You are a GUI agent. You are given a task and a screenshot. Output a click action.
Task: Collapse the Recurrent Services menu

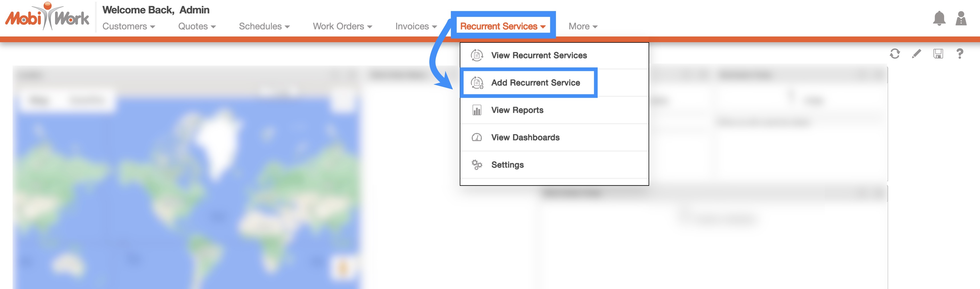click(503, 26)
